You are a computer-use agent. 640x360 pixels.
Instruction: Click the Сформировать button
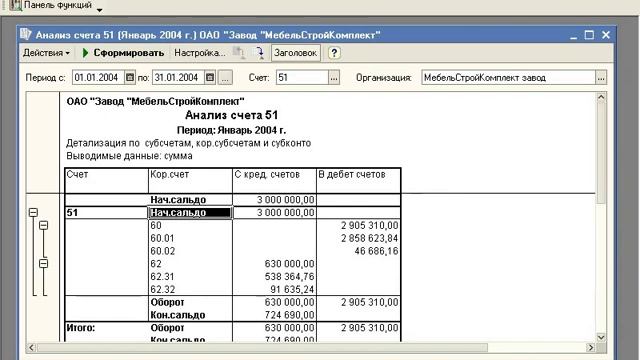click(123, 53)
